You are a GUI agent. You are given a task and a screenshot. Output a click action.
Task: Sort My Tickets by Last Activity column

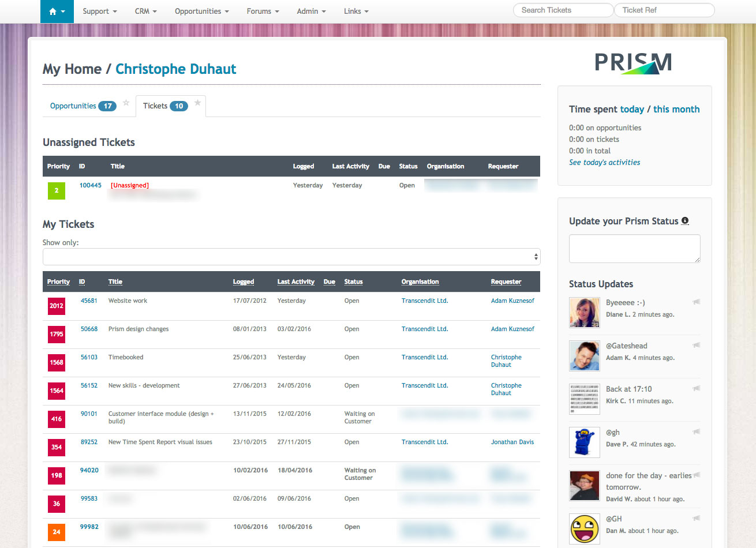point(295,282)
